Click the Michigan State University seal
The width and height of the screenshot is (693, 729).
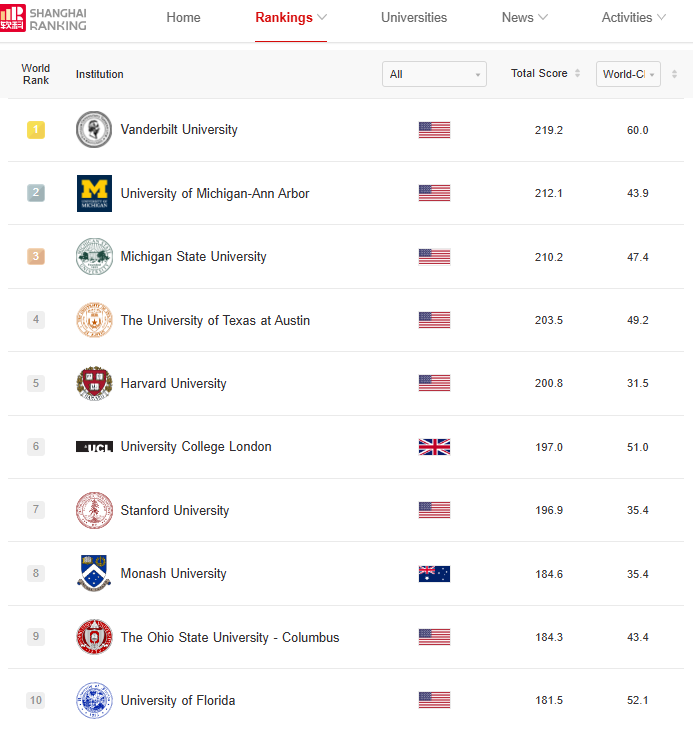(94, 257)
